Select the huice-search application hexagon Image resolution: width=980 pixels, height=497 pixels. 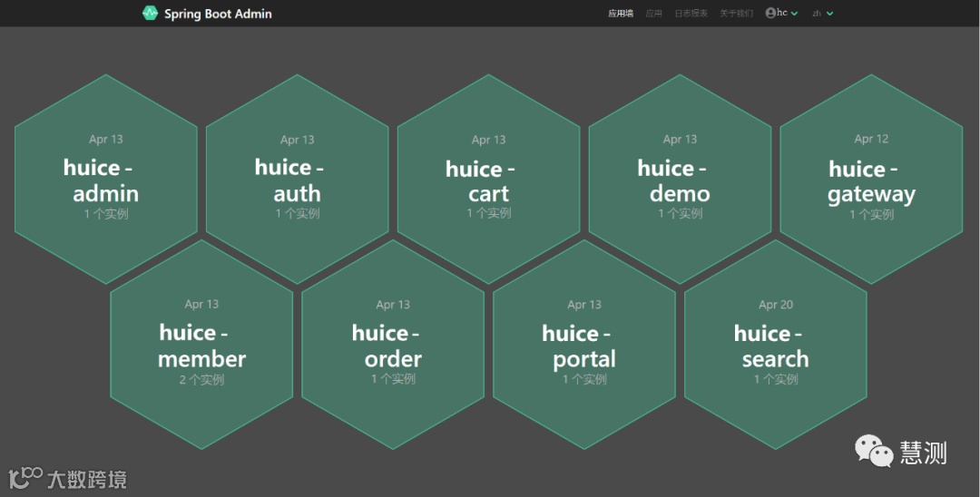(776, 345)
